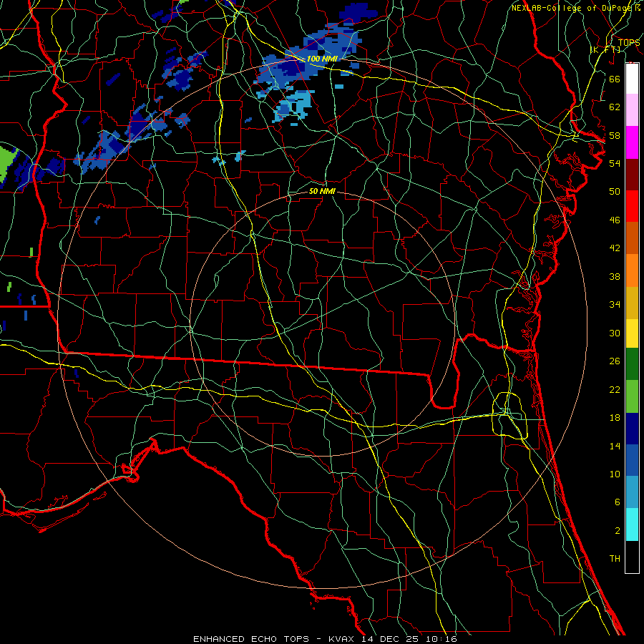Screen dimensions: 644x644
Task: Click the 50 legend value on the scale
Action: [615, 192]
